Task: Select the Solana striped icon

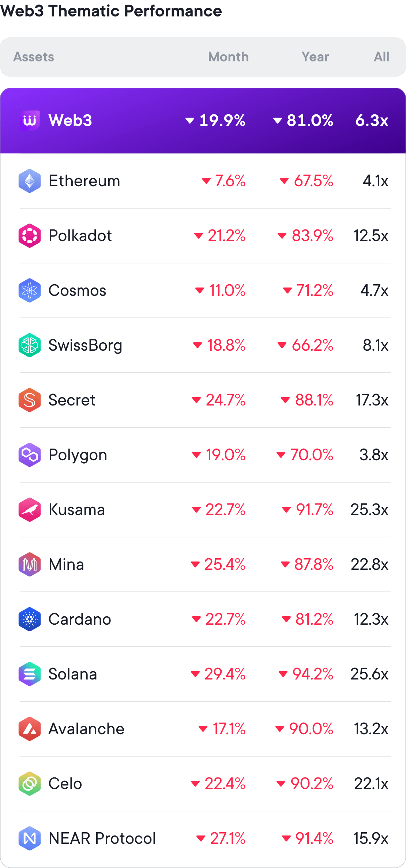Action: point(30,674)
